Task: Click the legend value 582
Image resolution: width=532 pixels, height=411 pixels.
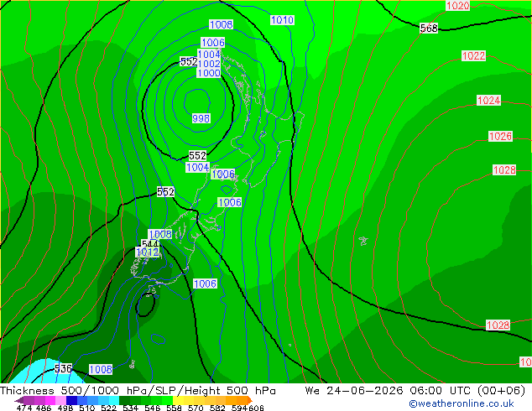Action: pyautogui.click(x=217, y=408)
